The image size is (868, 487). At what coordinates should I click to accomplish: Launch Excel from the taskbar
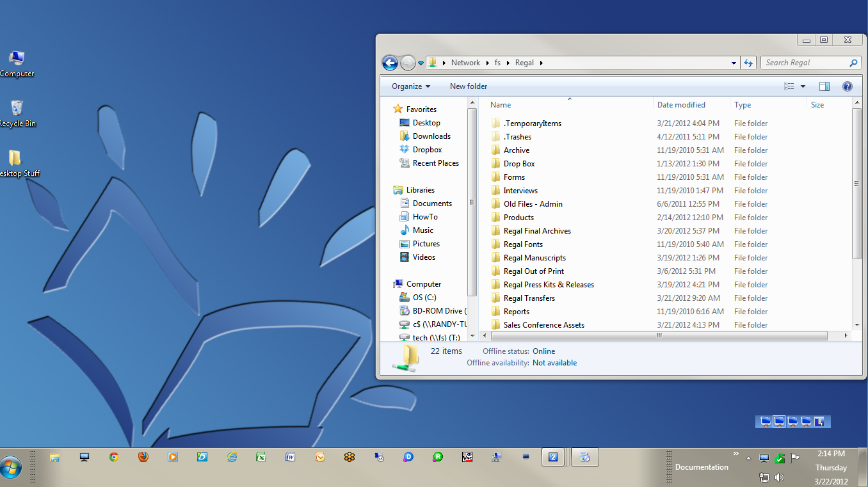(261, 457)
